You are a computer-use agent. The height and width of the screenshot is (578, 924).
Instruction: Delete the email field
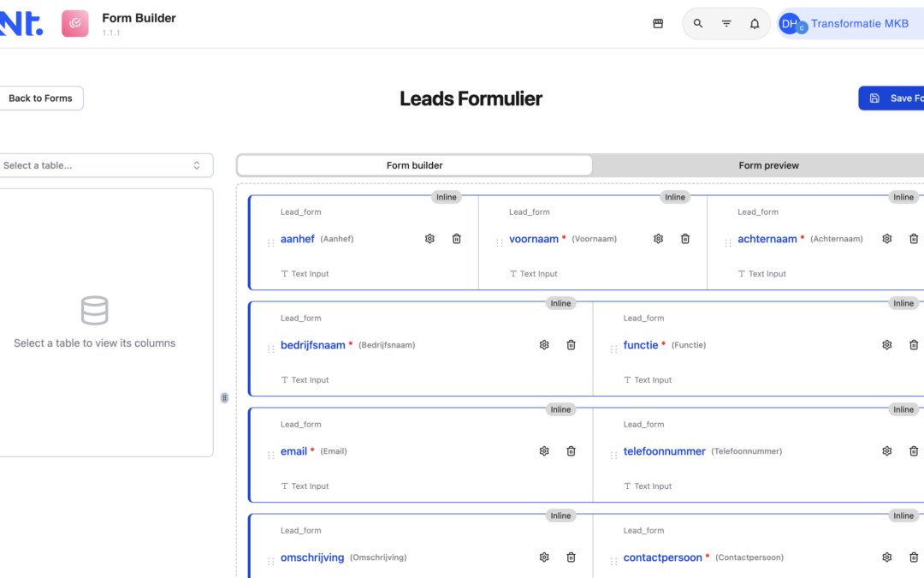click(x=571, y=451)
